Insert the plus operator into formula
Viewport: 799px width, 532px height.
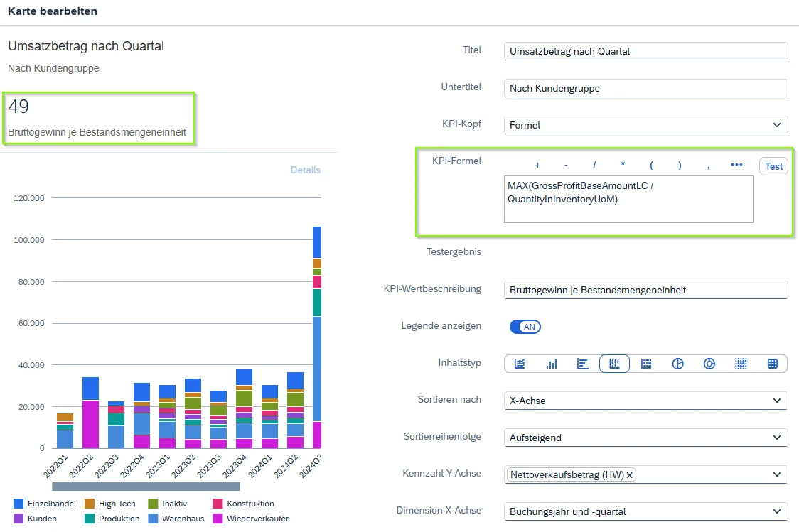tap(537, 165)
